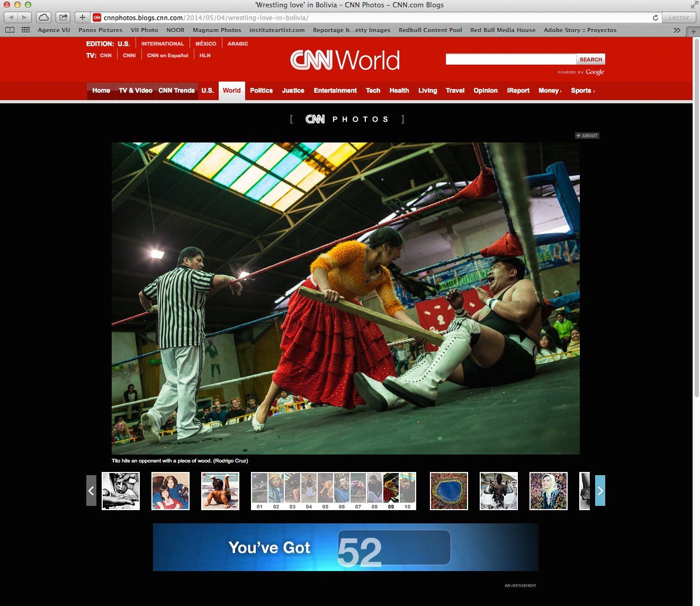Select the U.S. edition
700x606 pixels.
(123, 44)
